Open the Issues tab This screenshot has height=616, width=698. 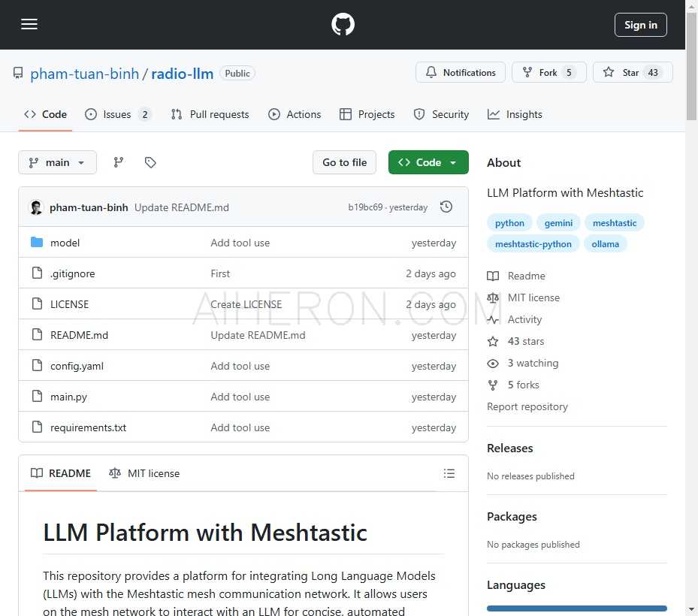pyautogui.click(x=118, y=114)
